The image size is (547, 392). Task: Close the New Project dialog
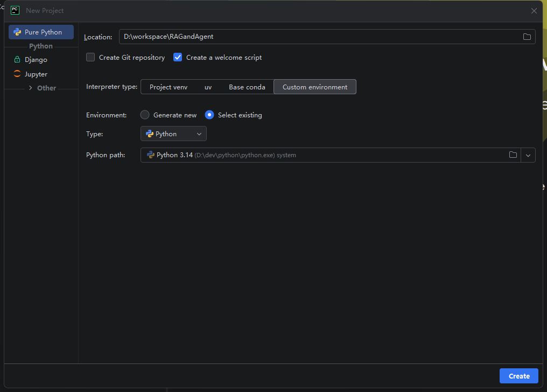coord(534,11)
